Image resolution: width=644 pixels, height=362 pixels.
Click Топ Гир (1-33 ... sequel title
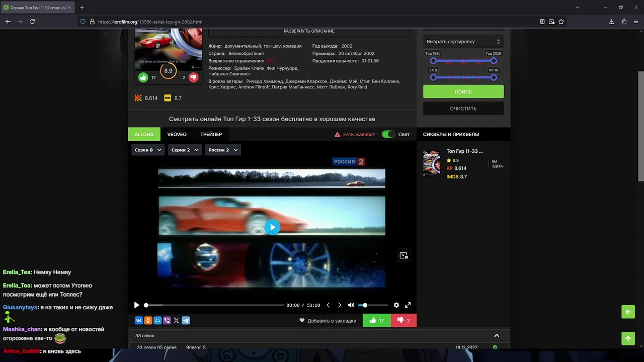point(464,151)
